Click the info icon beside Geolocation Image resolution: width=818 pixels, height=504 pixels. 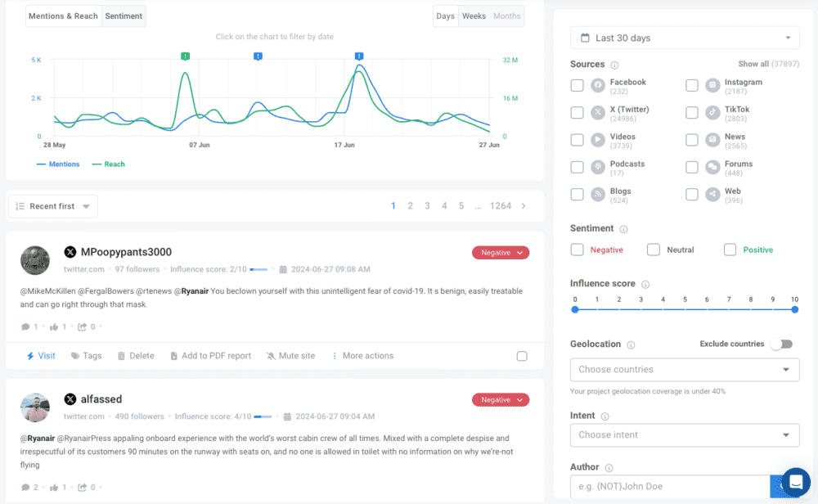tap(631, 345)
